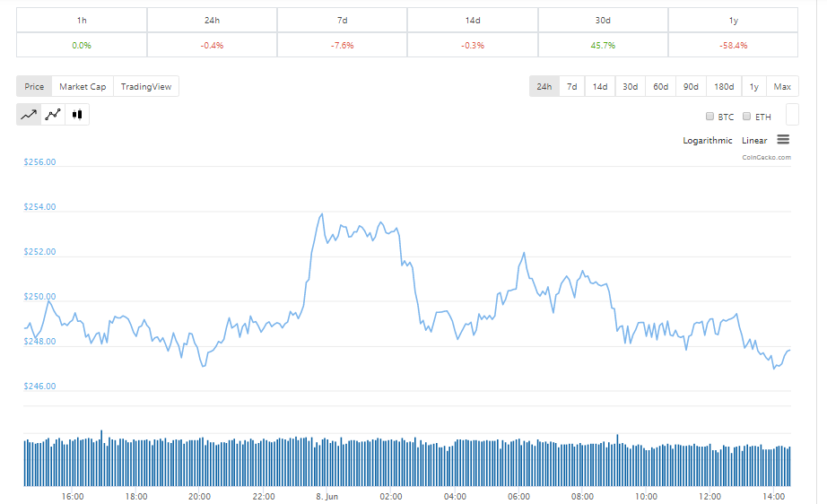Click the 30d change value 45.7%
This screenshot has width=827, height=504.
pyautogui.click(x=603, y=45)
